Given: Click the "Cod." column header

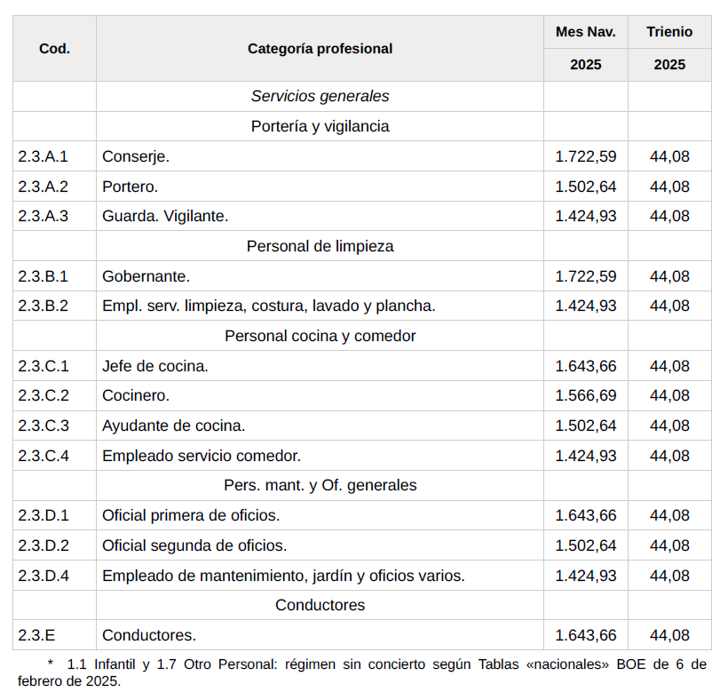Looking at the screenshot, I should coord(54,49).
